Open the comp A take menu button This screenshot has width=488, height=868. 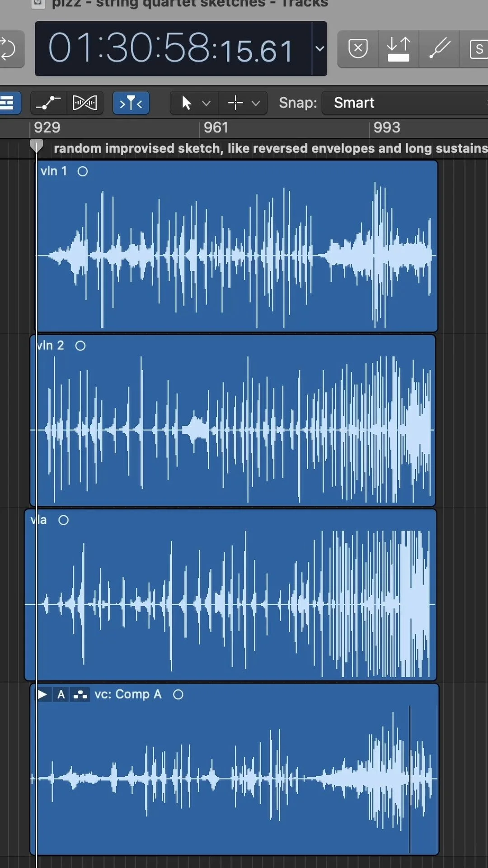pos(61,694)
